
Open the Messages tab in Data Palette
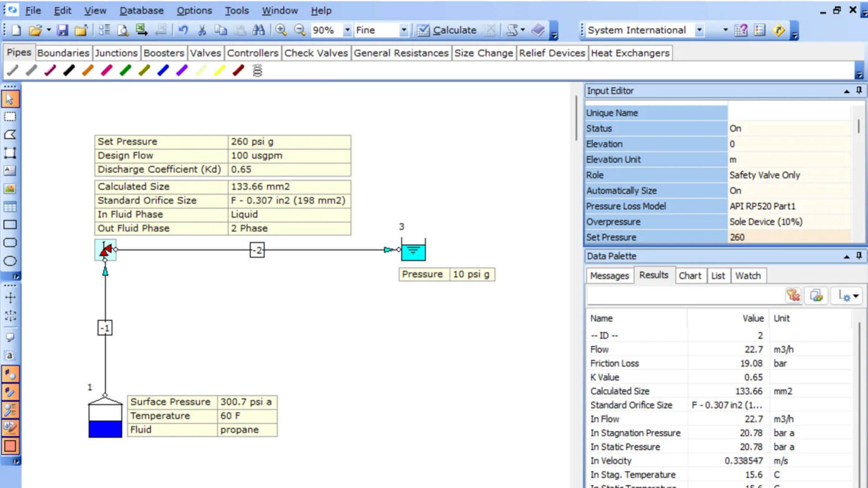(609, 276)
